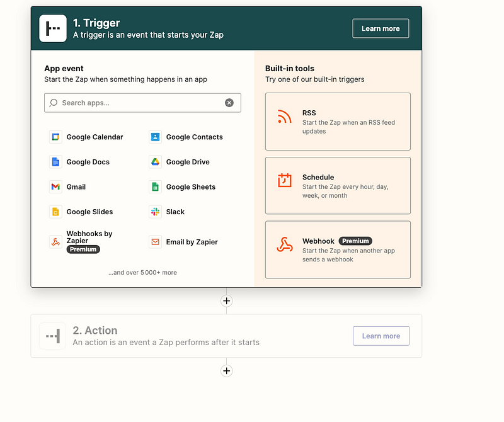
Task: Click the 'App event' heading
Action: (64, 69)
